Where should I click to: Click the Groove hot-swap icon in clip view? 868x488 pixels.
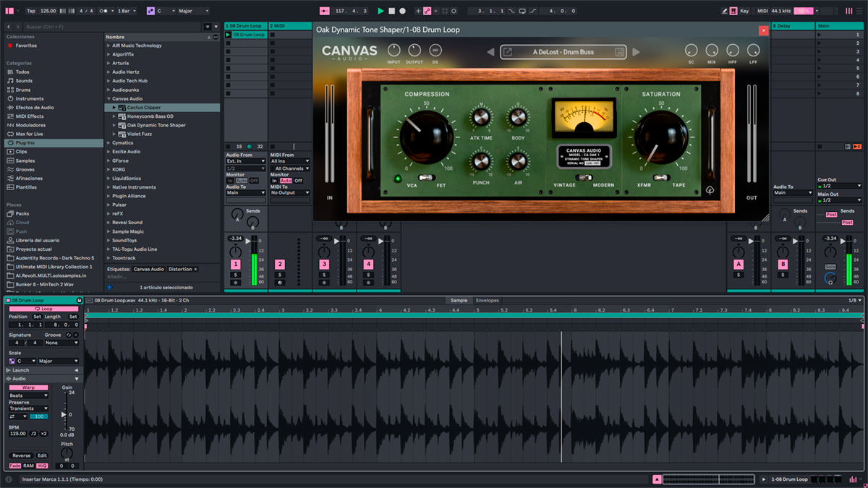pos(69,335)
